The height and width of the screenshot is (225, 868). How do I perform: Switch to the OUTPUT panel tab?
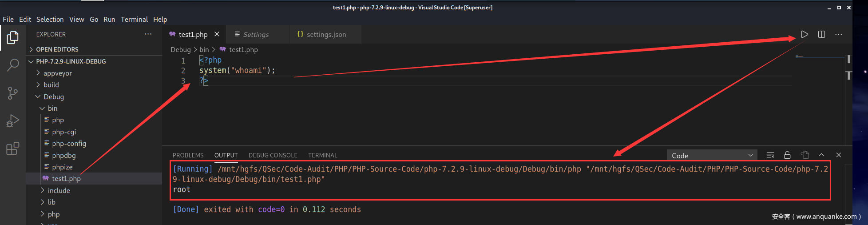226,155
